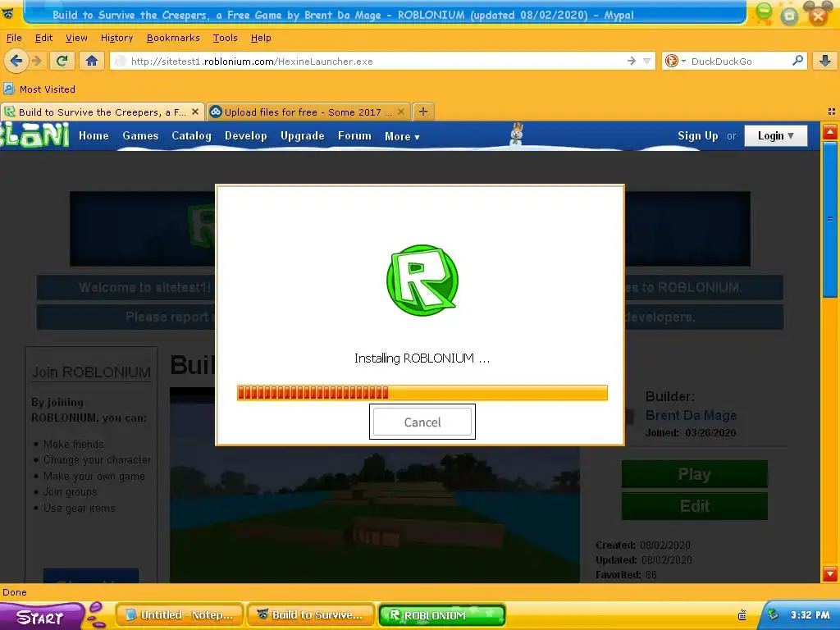Open the Brent Da Mage builder profile link
The width and height of the screenshot is (840, 630).
691,415
